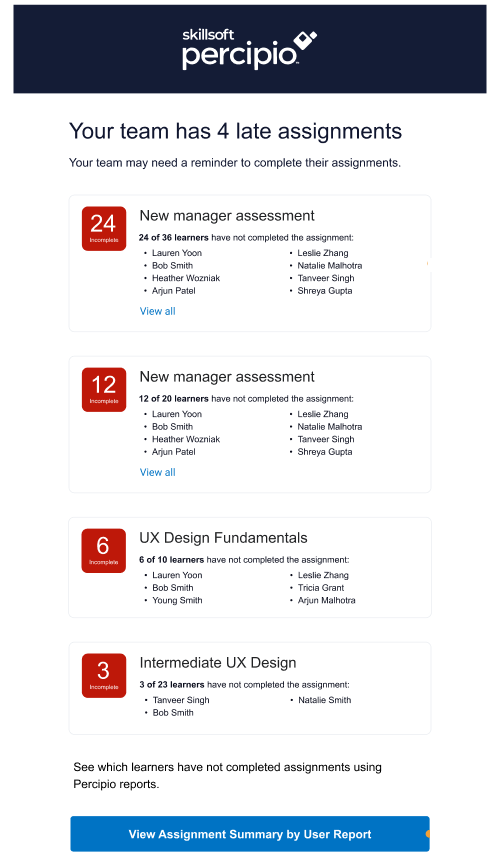
Task: Select the title of the 12 Incomplete card
Action: tap(227, 377)
